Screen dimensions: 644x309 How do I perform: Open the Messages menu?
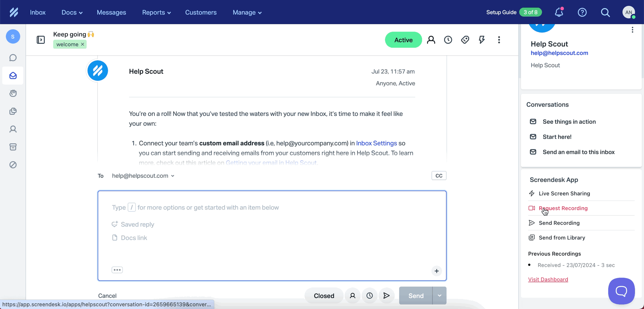tap(111, 12)
